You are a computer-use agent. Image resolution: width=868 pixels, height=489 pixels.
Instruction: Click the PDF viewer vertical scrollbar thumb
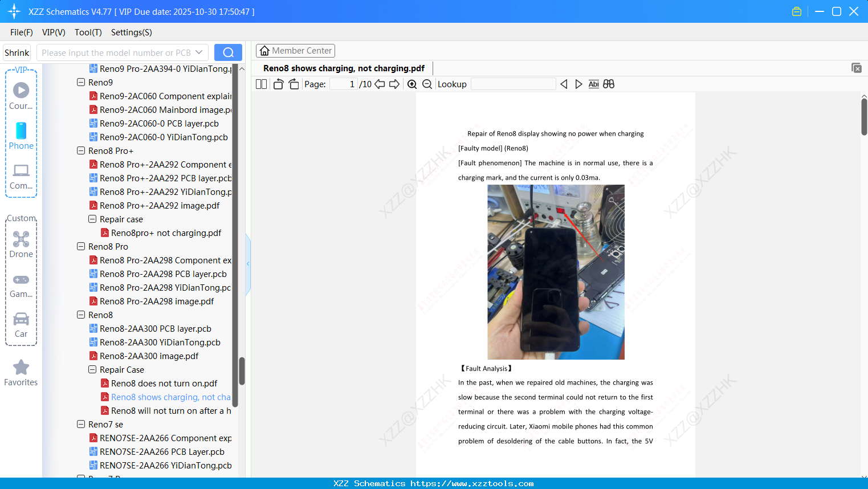click(x=864, y=117)
